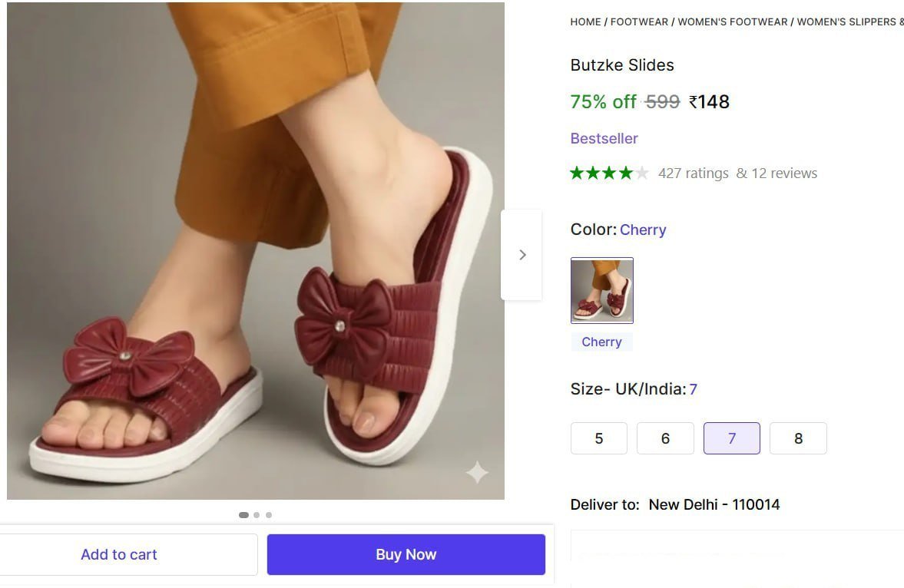This screenshot has height=588, width=904.
Task: Click Add to cart button
Action: pyautogui.click(x=119, y=554)
